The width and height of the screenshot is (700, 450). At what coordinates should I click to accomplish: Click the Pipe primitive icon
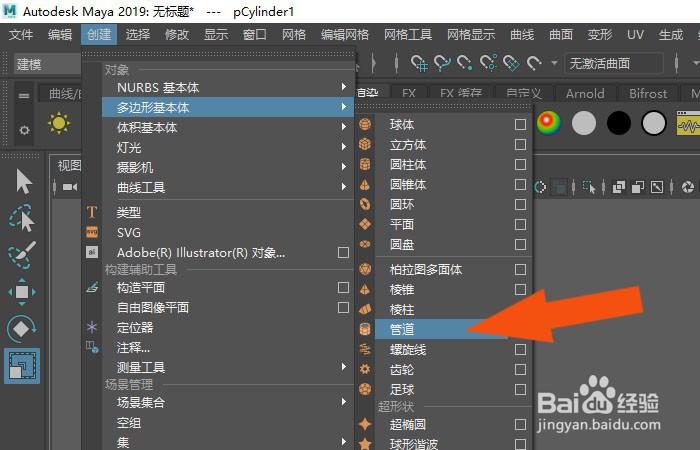[x=365, y=329]
